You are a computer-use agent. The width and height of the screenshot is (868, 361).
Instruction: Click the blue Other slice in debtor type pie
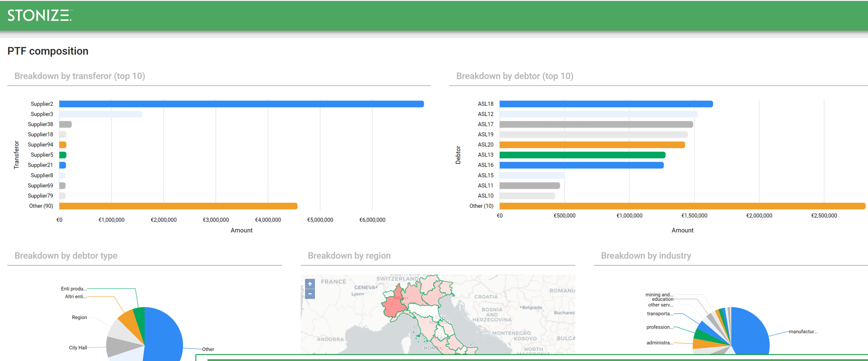[x=164, y=334]
